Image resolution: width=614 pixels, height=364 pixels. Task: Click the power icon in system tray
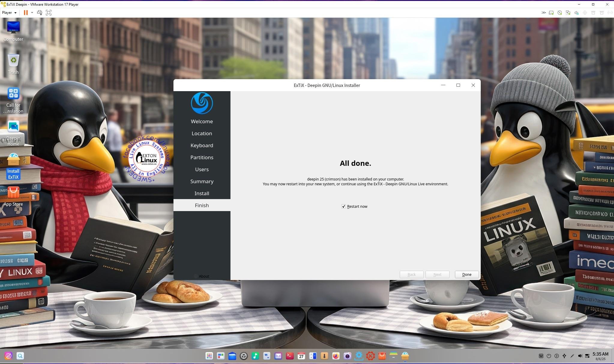(549, 356)
